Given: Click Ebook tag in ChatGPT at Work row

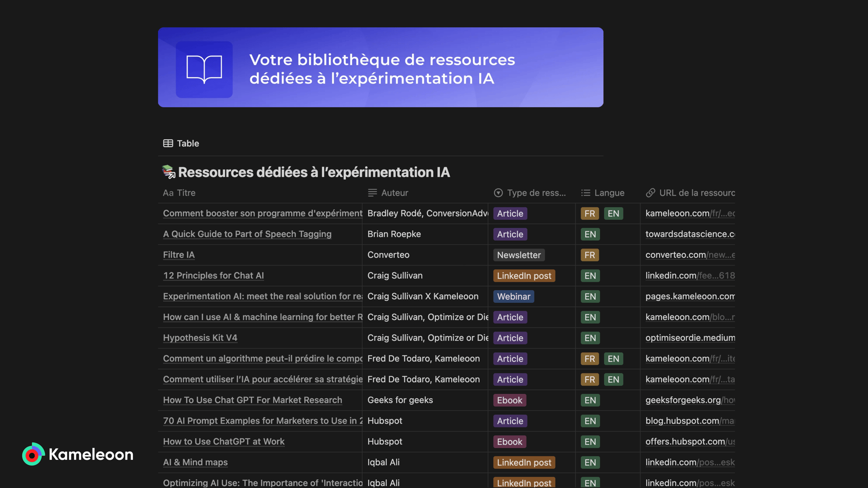Looking at the screenshot, I should point(510,442).
